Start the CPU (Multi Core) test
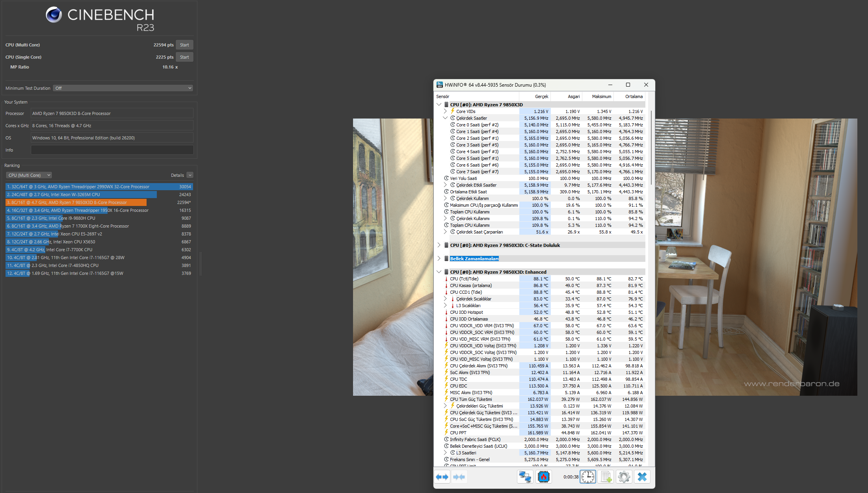 (184, 45)
